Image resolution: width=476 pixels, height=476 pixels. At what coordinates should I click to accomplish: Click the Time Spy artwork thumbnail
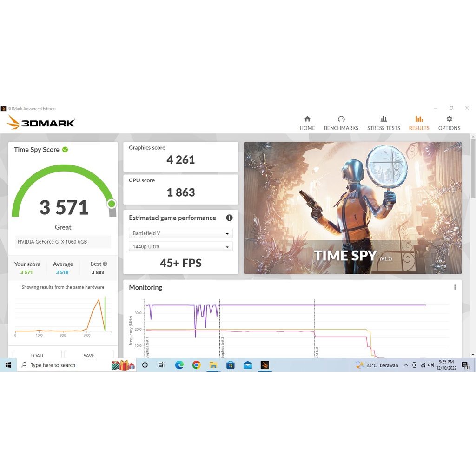pyautogui.click(x=353, y=208)
